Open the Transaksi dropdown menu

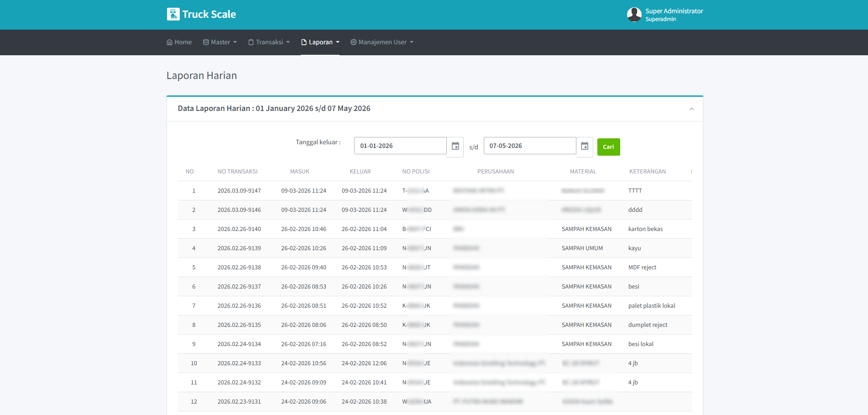click(x=269, y=42)
